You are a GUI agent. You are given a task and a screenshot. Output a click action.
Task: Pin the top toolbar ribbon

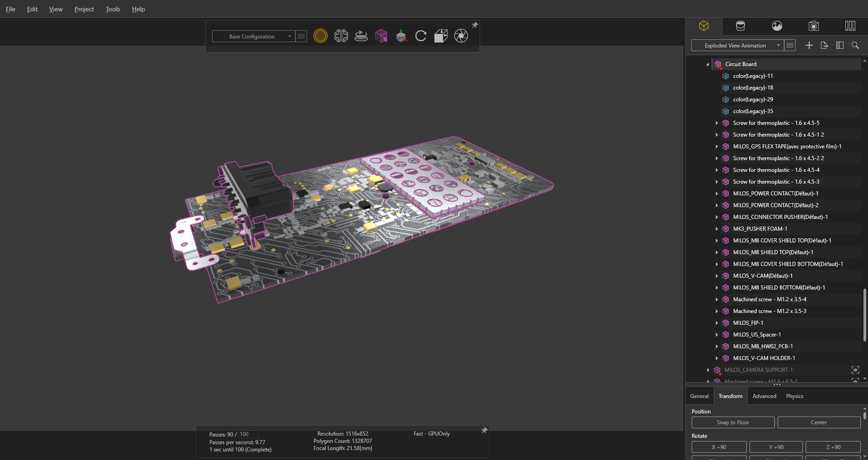475,25
